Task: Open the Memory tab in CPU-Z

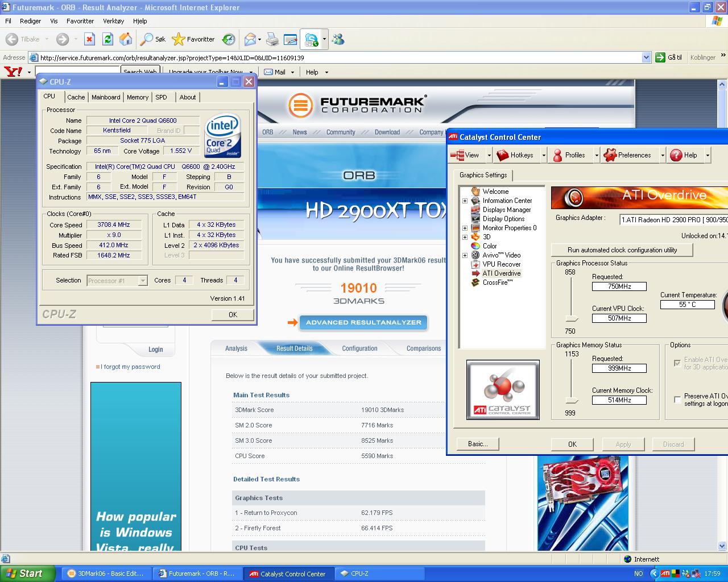Action: [138, 97]
